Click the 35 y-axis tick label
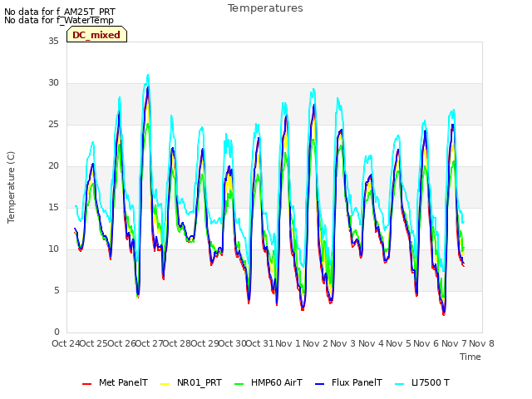 (x=53, y=41)
